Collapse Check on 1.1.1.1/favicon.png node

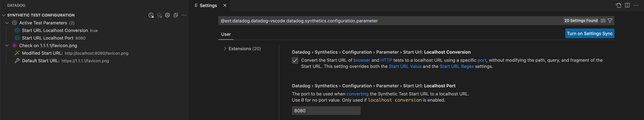click(x=7, y=46)
